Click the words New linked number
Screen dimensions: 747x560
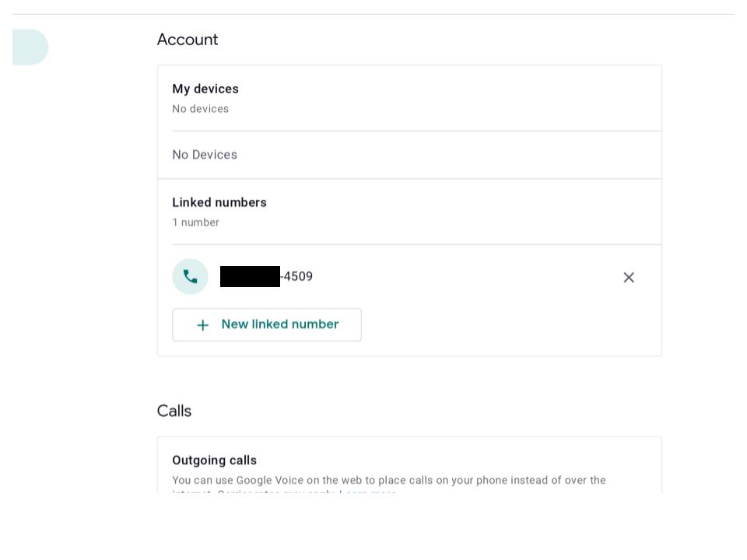[280, 324]
